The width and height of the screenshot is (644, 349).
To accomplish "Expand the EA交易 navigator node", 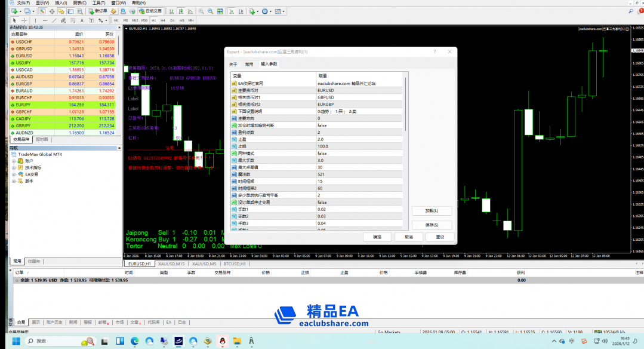I will [14, 174].
